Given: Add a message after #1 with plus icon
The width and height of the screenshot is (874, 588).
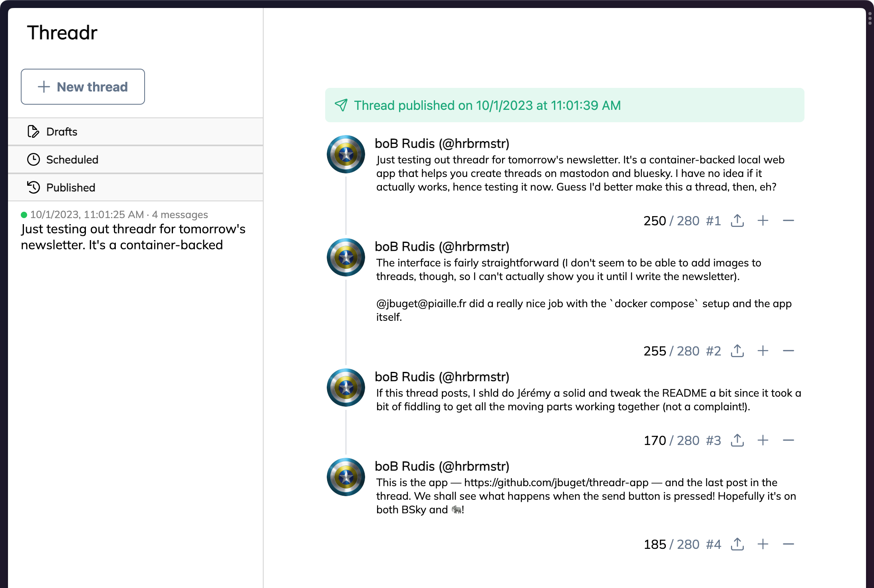Looking at the screenshot, I should [763, 220].
